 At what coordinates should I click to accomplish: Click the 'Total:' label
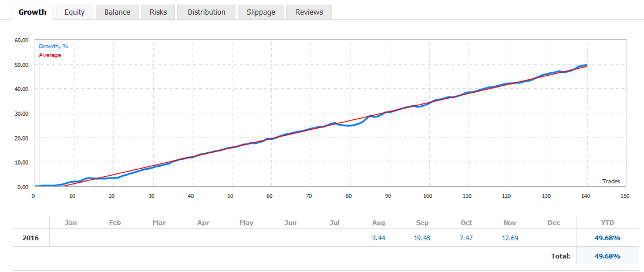click(x=561, y=256)
